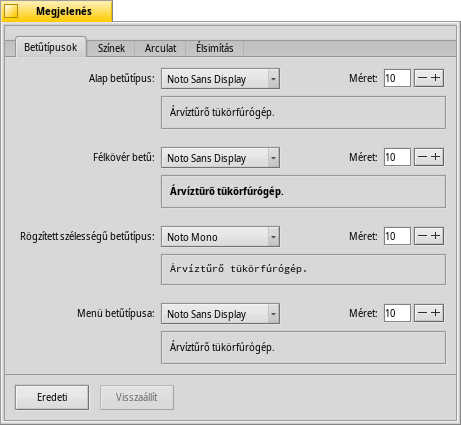Increase the fixed-width font size with plus
This screenshot has width=461, height=425.
click(436, 236)
